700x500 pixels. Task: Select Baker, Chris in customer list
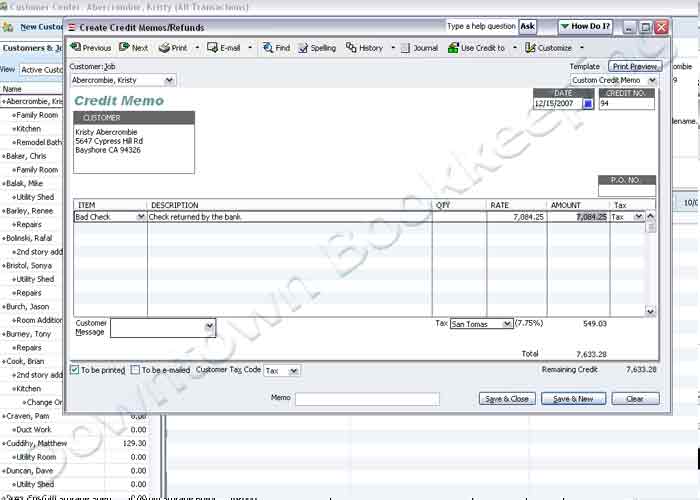pyautogui.click(x=26, y=156)
